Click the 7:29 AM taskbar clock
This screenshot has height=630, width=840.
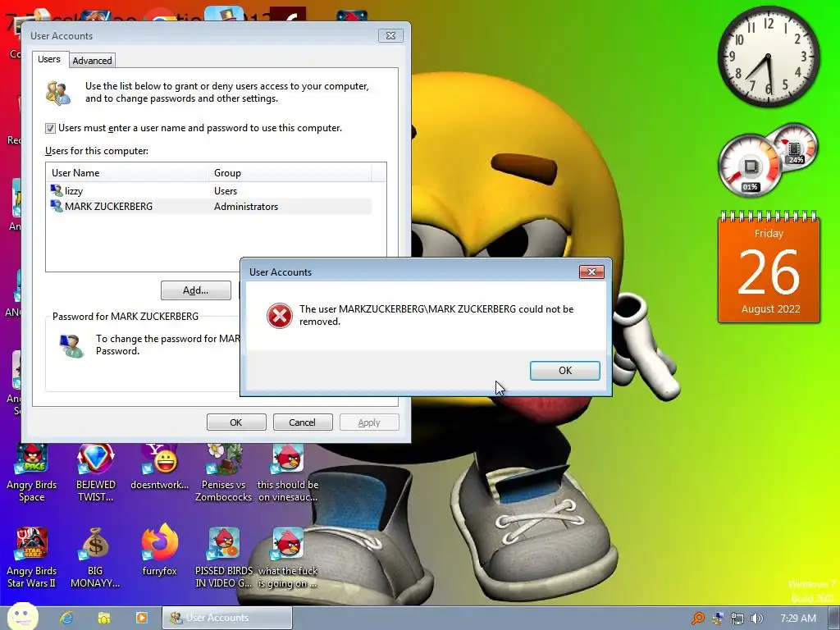[x=797, y=619]
